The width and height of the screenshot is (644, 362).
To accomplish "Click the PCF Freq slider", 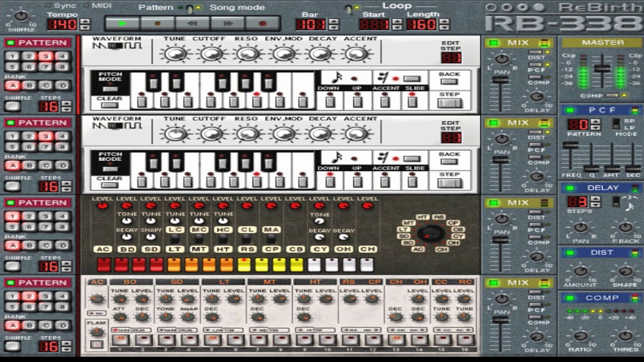I will point(570,145).
